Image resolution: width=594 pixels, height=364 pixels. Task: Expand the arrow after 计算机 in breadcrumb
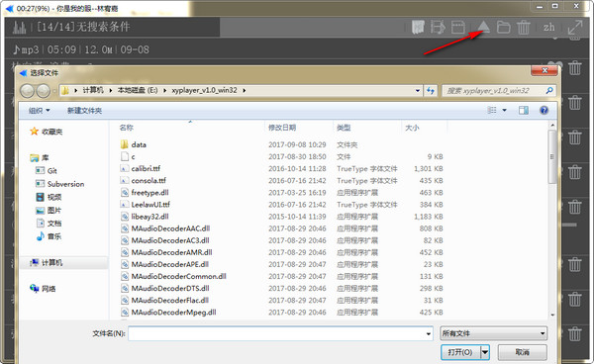[111, 90]
